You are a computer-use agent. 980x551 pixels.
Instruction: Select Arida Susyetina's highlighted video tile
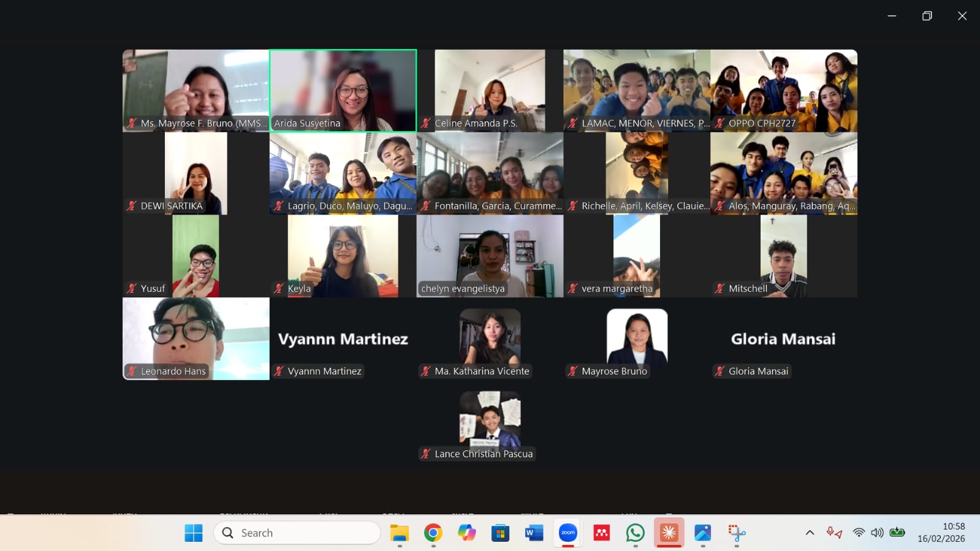pyautogui.click(x=343, y=90)
